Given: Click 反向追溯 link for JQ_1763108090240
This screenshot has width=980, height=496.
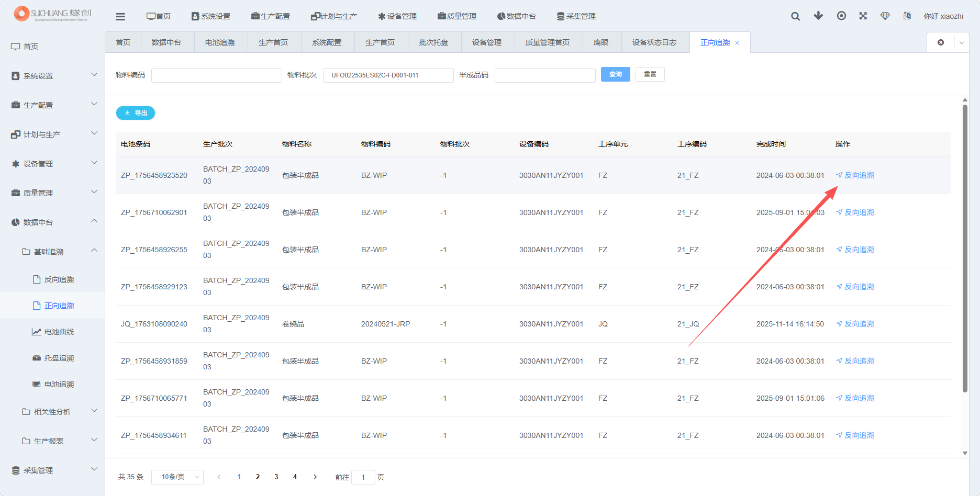Looking at the screenshot, I should [x=855, y=324].
